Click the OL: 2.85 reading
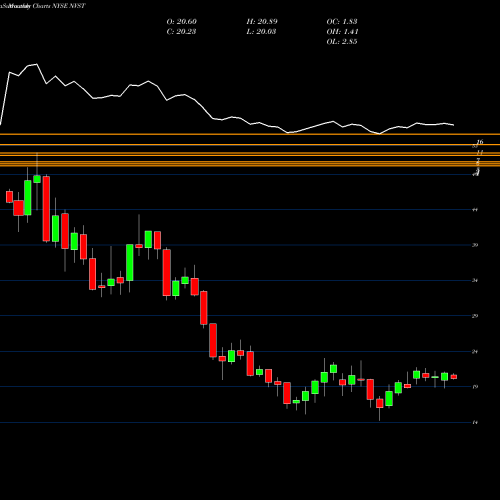 [x=342, y=42]
